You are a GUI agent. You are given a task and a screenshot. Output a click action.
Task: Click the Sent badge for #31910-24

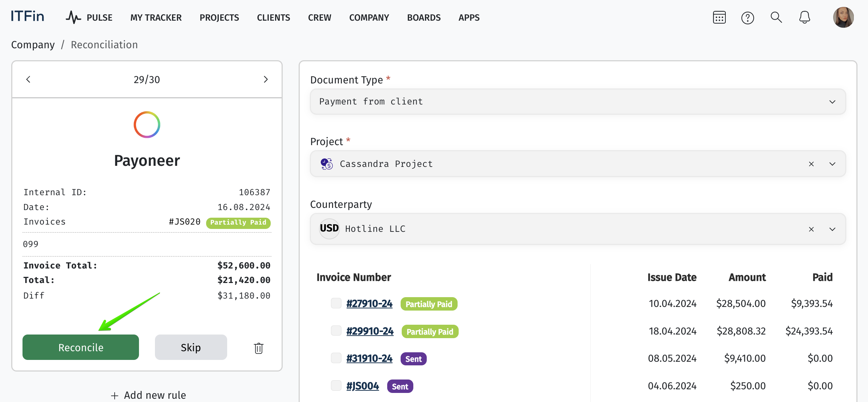click(414, 359)
